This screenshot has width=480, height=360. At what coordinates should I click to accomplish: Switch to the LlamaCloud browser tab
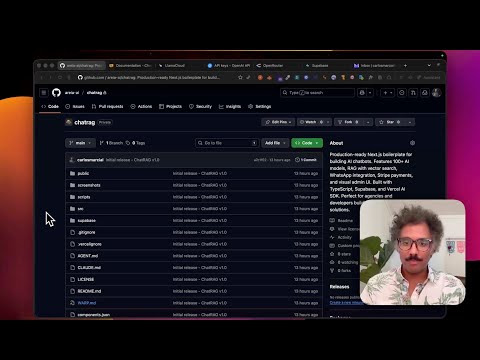pos(172,65)
